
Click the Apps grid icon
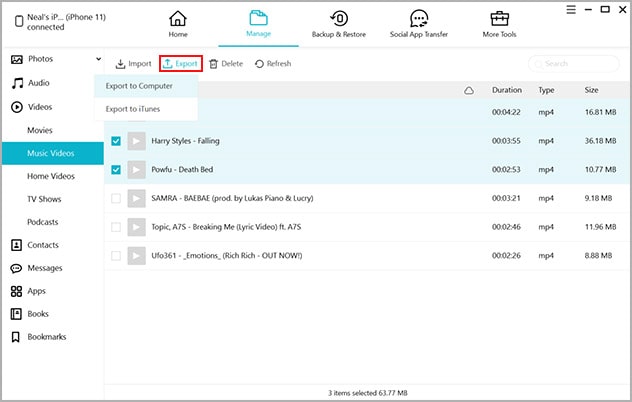coord(16,291)
